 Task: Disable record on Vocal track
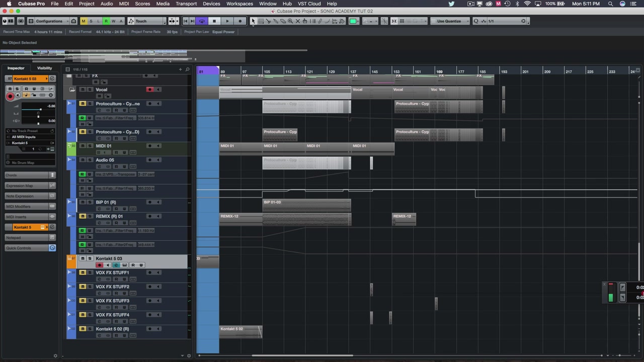pos(149,89)
